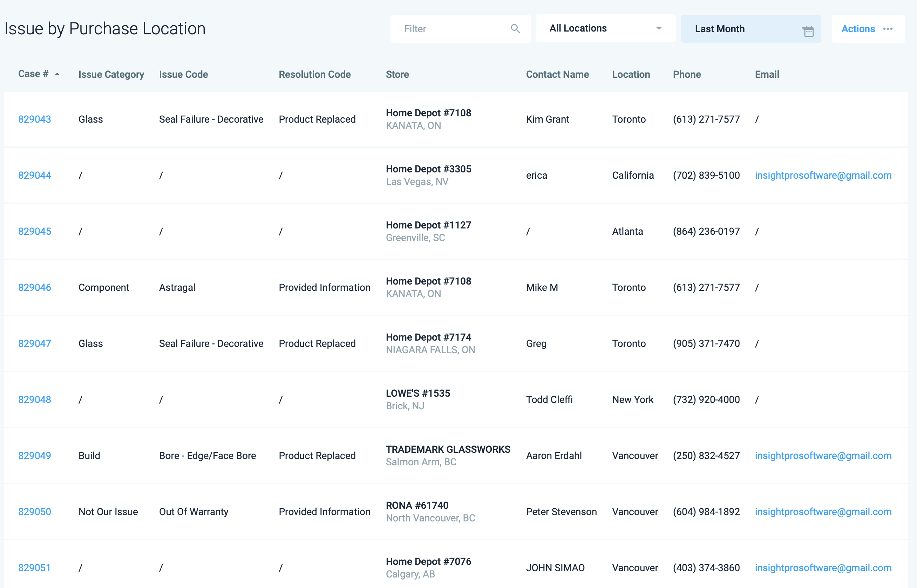Click the Bore - Edge/Face Bore cell

click(208, 456)
